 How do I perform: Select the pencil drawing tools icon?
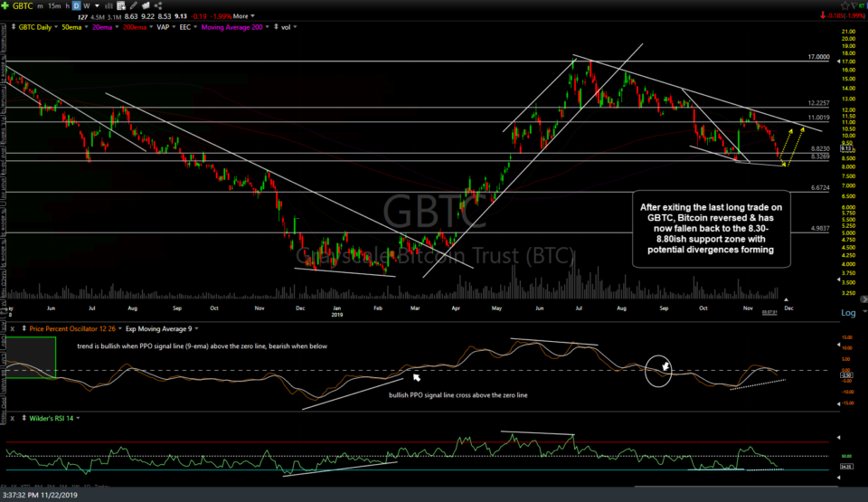(134, 5)
